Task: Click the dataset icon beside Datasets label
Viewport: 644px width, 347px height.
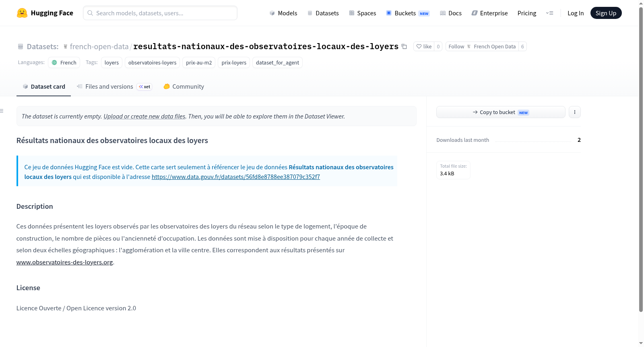Action: click(x=21, y=46)
